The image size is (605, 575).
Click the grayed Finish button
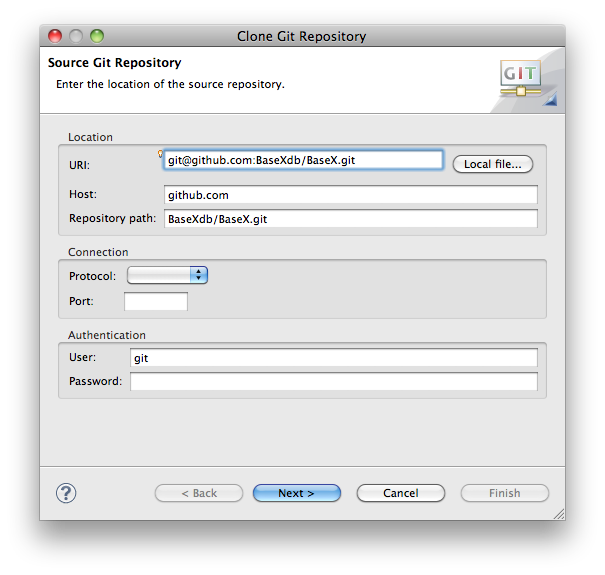point(505,493)
